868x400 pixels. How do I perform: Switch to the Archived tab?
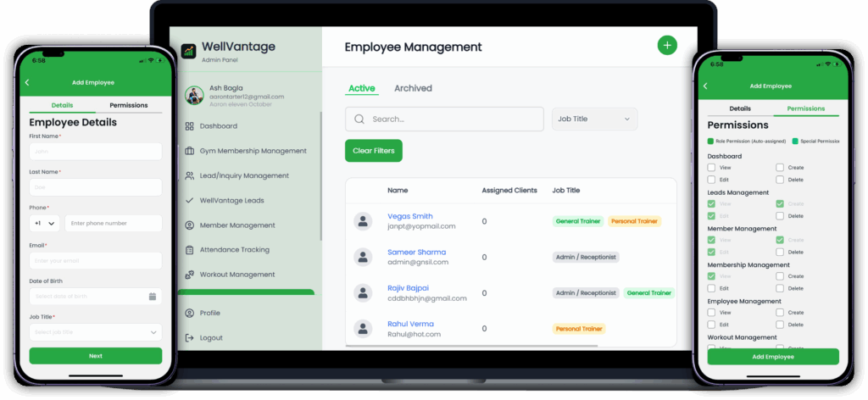(413, 88)
